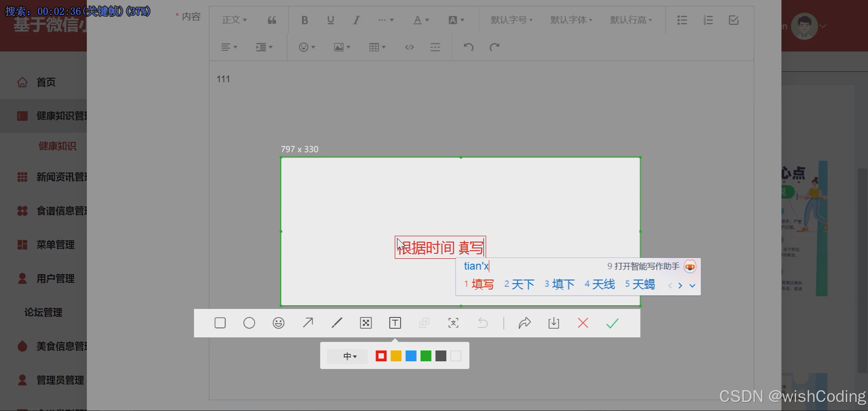Redo the last editor change
Screen dimensions: 868x411
495,47
